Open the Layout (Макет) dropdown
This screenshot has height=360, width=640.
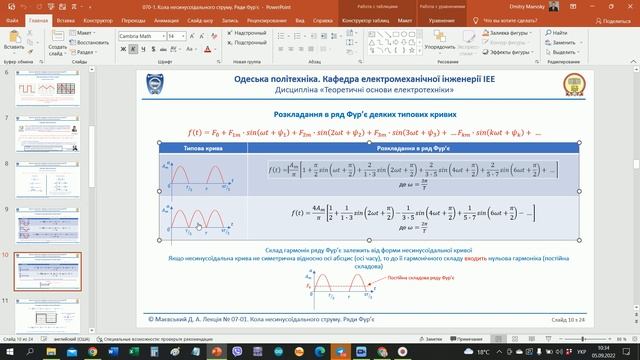coord(83,33)
